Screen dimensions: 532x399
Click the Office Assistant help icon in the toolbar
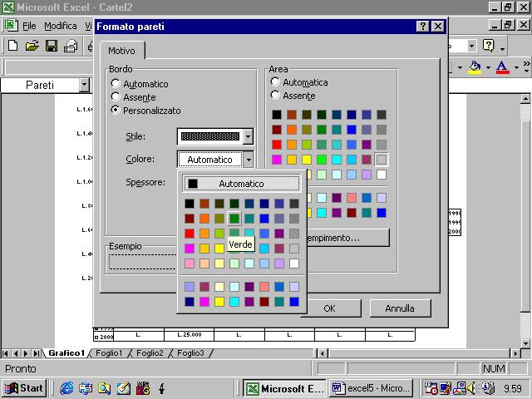tap(488, 46)
